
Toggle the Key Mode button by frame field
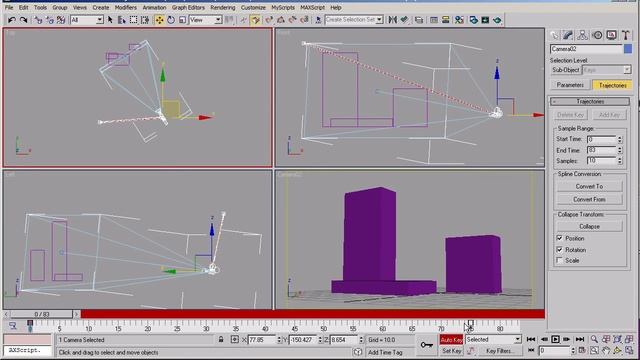click(531, 350)
